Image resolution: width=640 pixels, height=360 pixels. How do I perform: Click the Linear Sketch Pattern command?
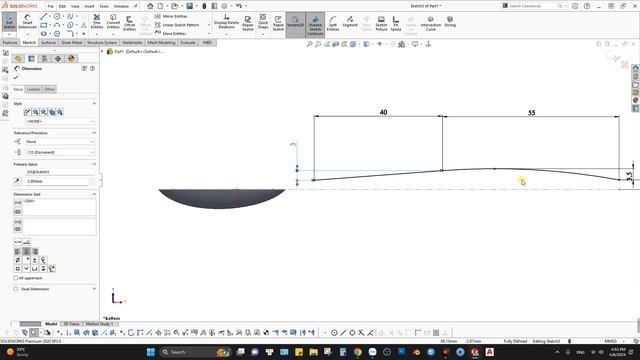(177, 25)
